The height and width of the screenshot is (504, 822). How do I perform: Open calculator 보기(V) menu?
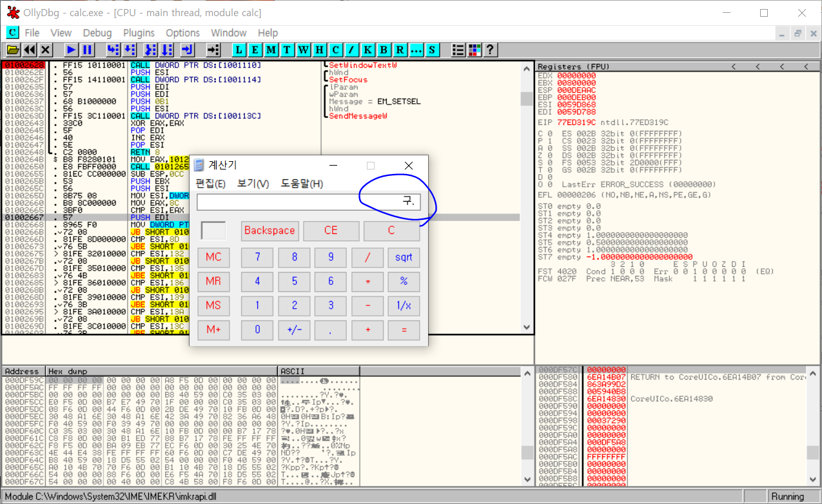[x=253, y=184]
